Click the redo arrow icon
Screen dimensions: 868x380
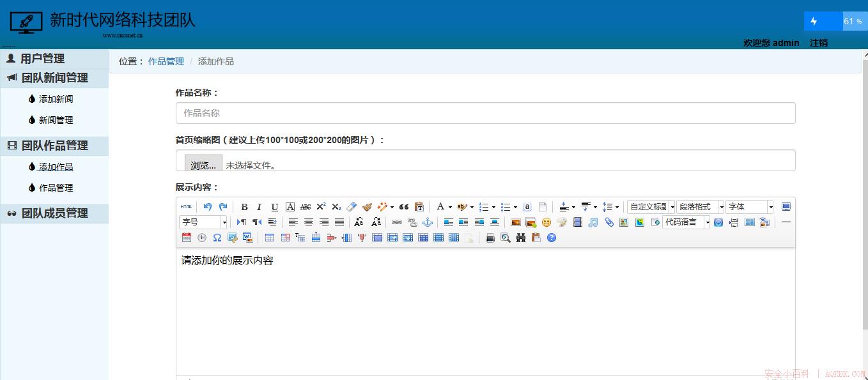click(x=223, y=207)
